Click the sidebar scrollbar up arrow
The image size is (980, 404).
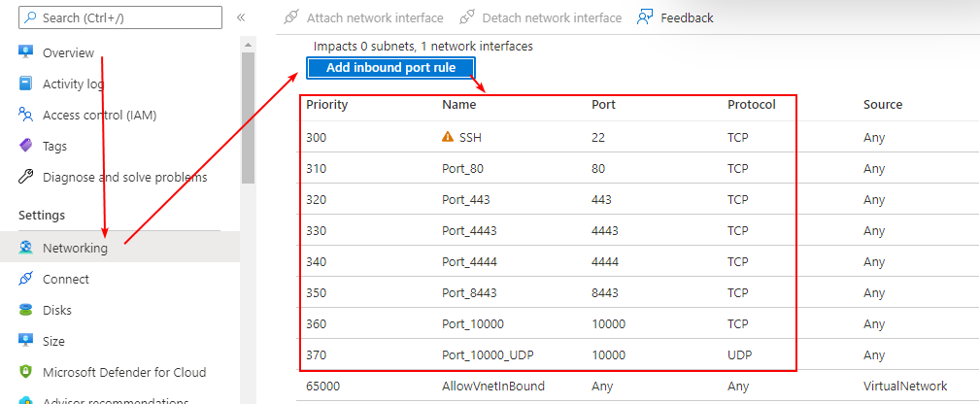[x=248, y=45]
